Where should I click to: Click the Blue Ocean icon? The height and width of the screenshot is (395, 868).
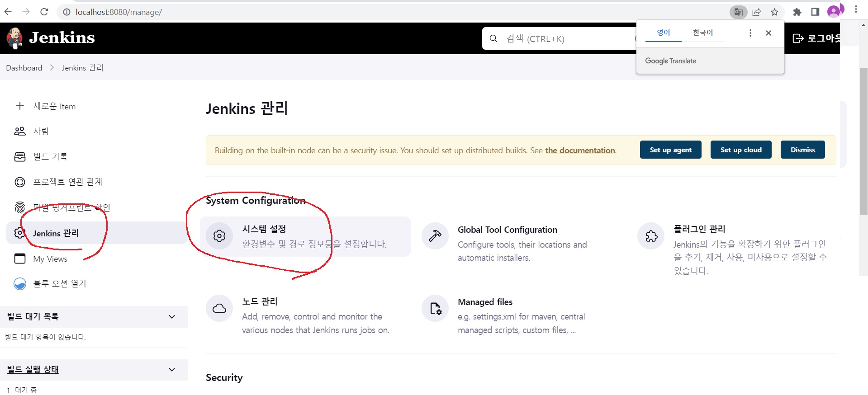(20, 283)
